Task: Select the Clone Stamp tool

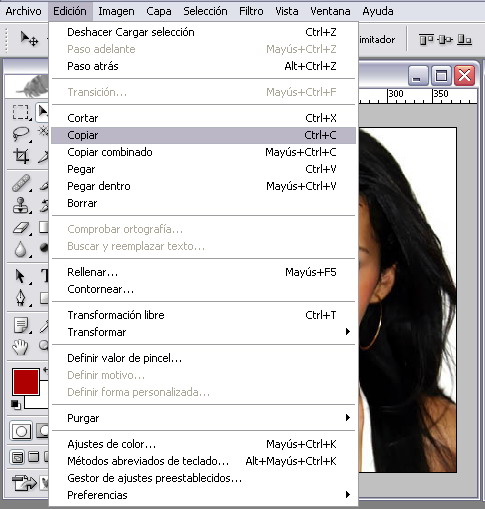Action: 21,205
